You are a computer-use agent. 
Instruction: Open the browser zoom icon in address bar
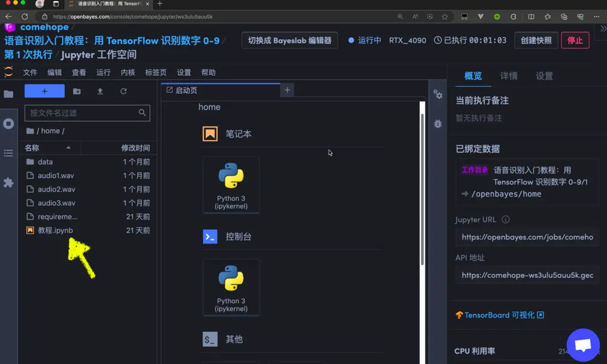(400, 17)
